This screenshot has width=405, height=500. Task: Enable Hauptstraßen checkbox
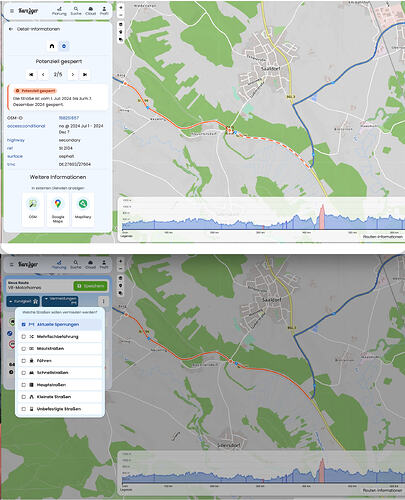[x=23, y=385]
